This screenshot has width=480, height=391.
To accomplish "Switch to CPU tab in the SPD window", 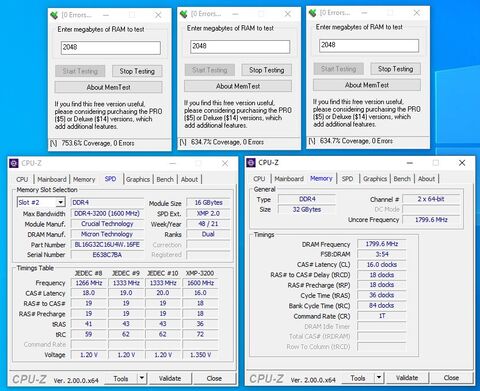I will 22,179.
